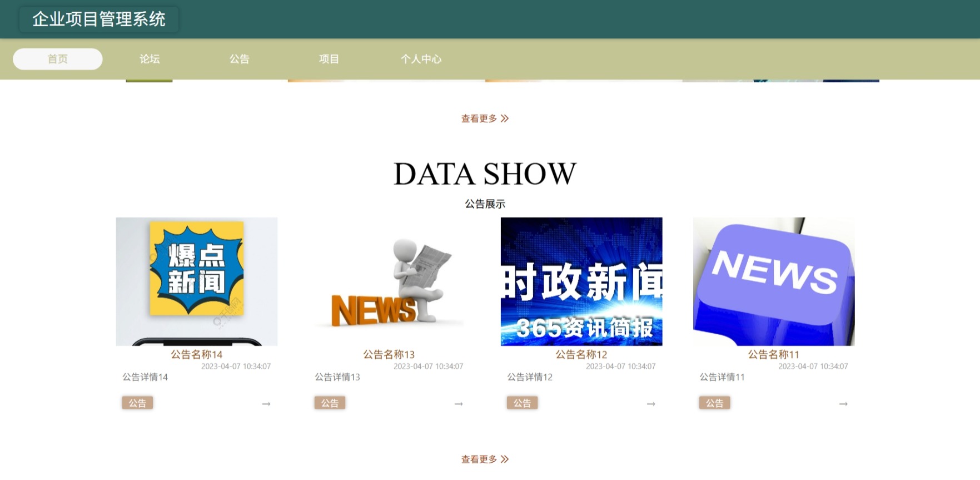Viewport: 980px width, 480px height.
Task: Select the 公告名称13 title
Action: (x=389, y=354)
